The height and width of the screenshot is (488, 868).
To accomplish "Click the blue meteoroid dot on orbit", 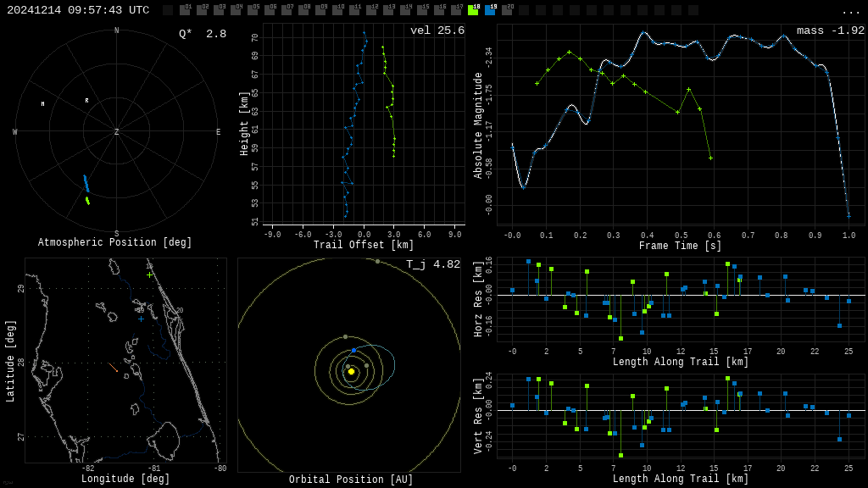I will coord(353,350).
